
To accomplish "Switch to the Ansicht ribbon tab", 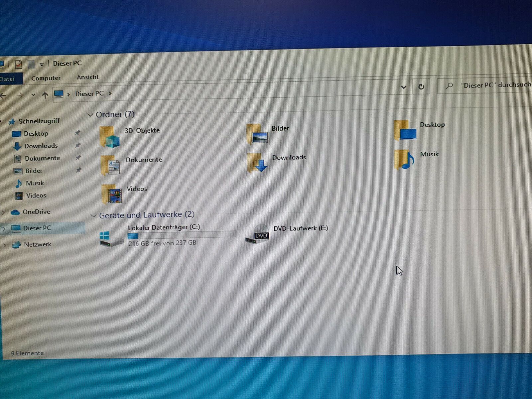I will pyautogui.click(x=88, y=77).
